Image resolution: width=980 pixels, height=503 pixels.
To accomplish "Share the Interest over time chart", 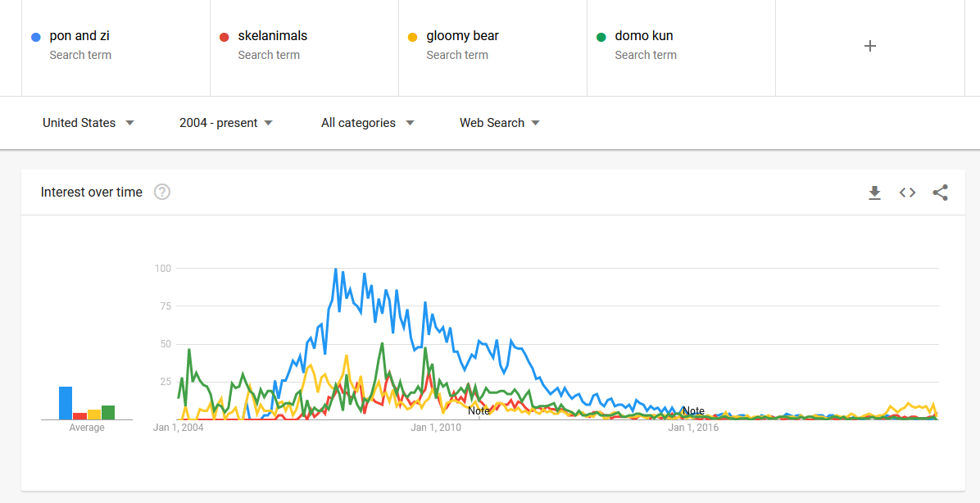I will 940,193.
